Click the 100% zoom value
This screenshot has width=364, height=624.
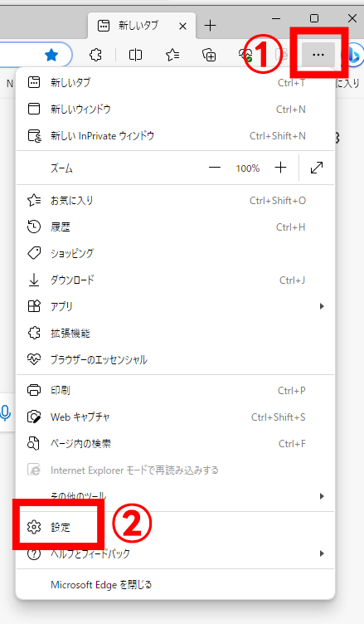pyautogui.click(x=247, y=168)
